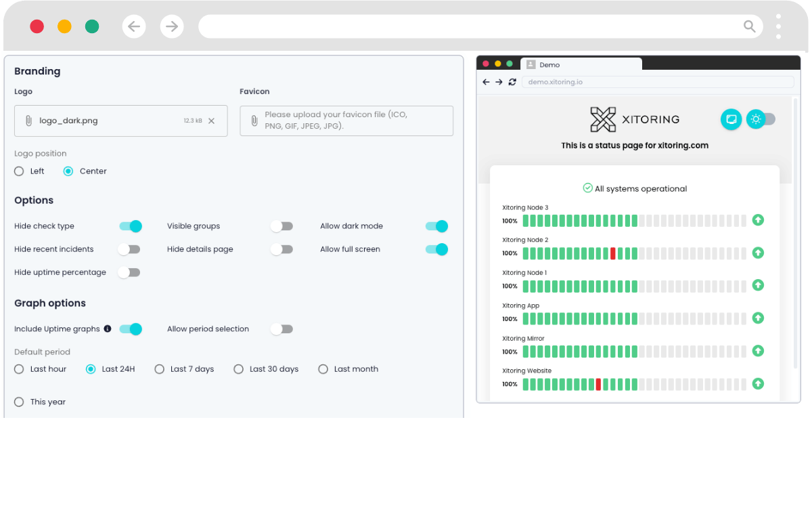This screenshot has height=508, width=812.
Task: Click the reload icon in the Demo preview
Action: [512, 82]
